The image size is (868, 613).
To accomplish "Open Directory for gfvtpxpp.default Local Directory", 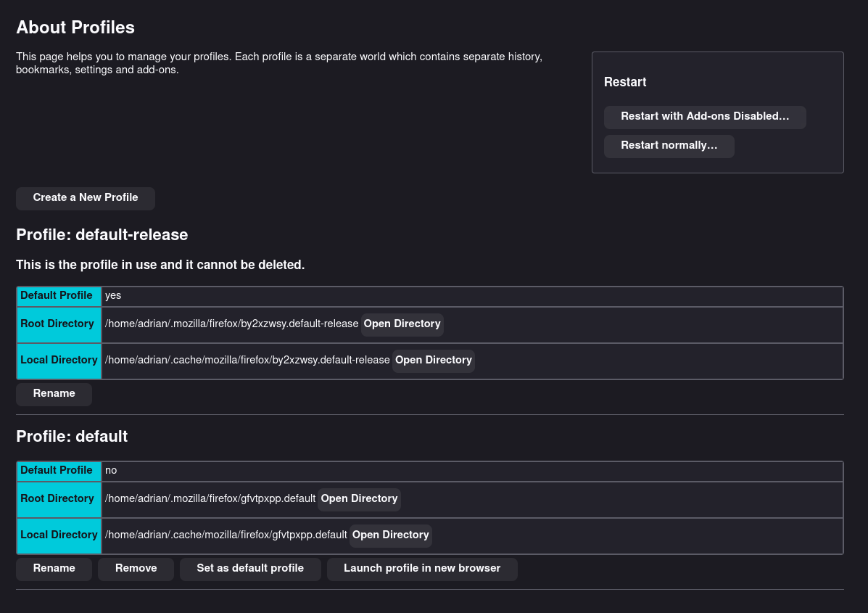I will coord(390,535).
